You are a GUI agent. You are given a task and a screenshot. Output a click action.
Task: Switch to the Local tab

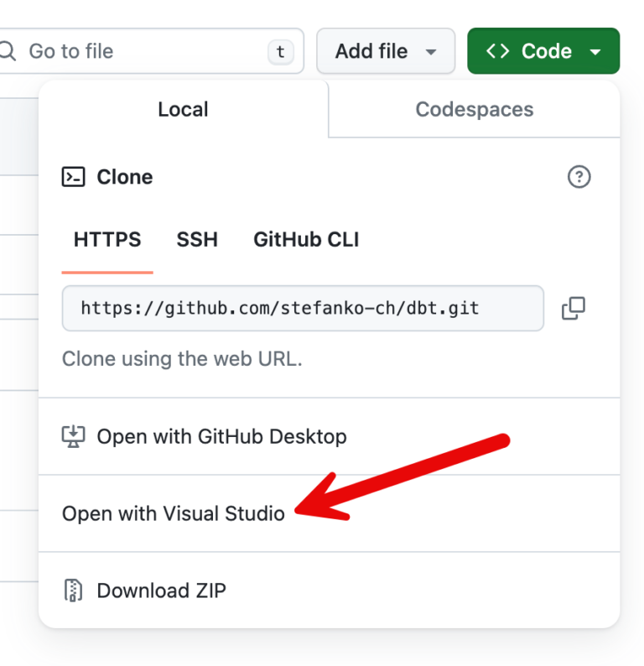[x=183, y=109]
